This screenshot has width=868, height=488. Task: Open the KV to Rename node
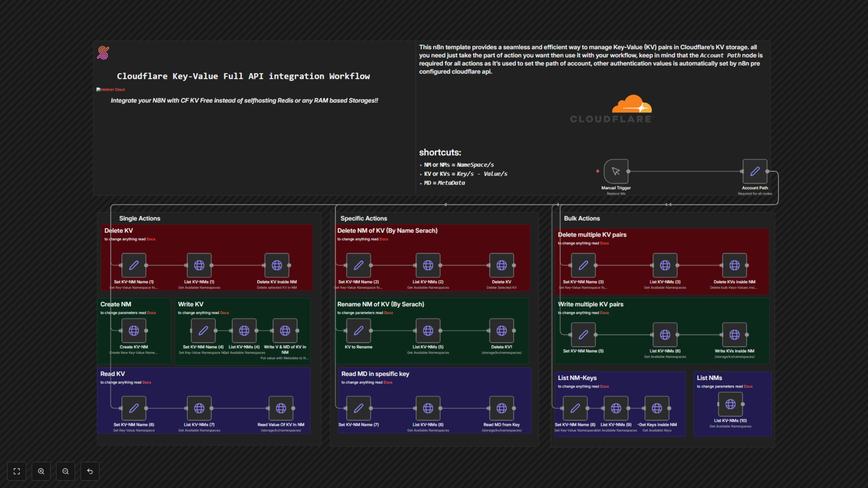point(359,330)
